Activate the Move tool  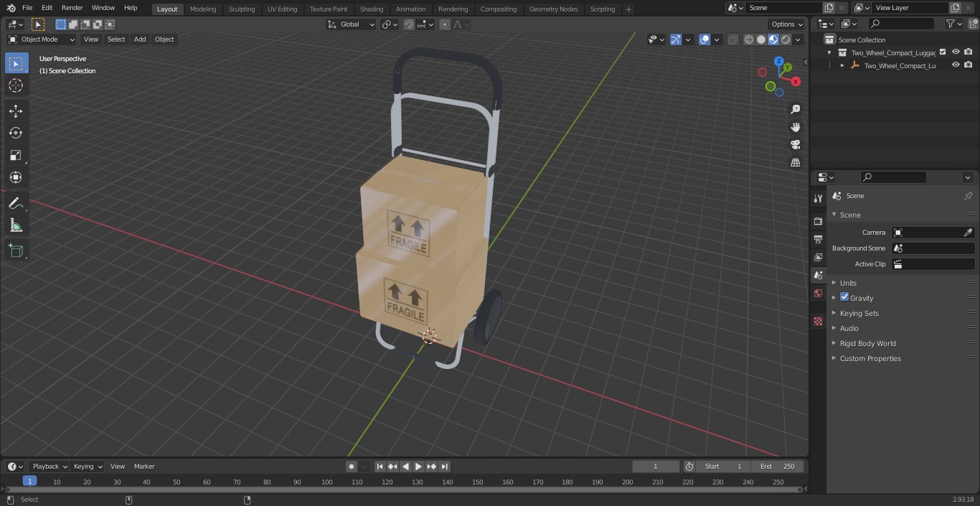click(16, 111)
